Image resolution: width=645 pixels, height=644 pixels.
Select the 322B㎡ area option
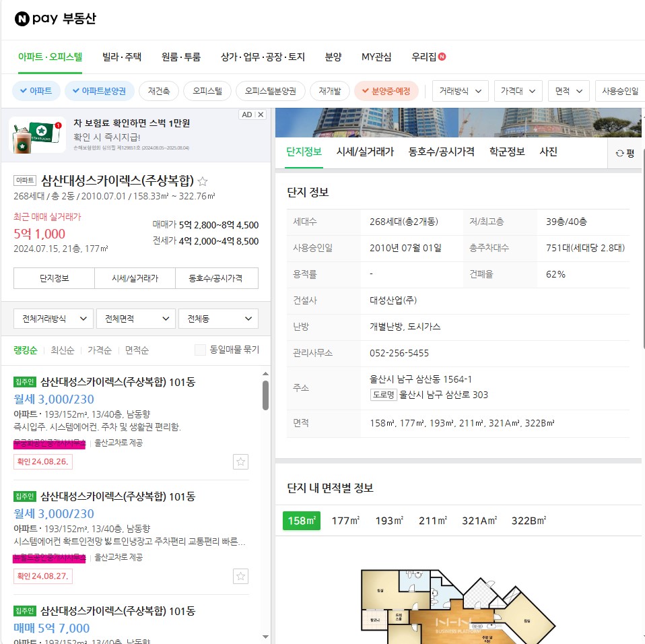(x=529, y=521)
